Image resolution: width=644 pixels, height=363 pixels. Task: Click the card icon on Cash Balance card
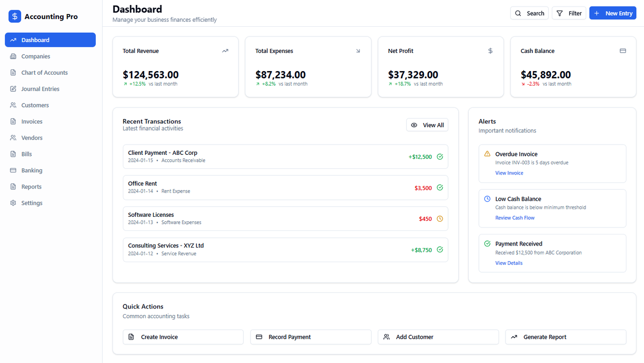click(623, 51)
